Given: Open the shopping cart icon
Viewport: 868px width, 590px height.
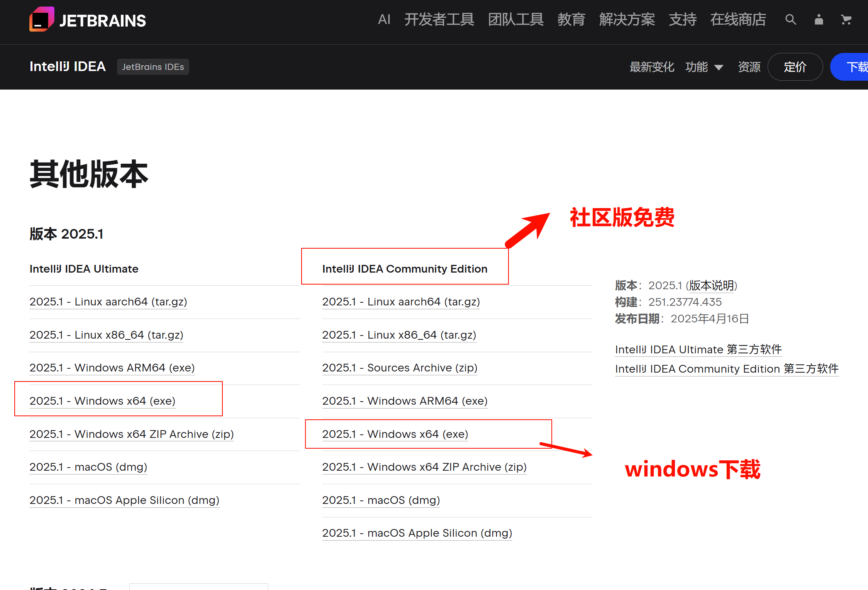Looking at the screenshot, I should point(846,19).
